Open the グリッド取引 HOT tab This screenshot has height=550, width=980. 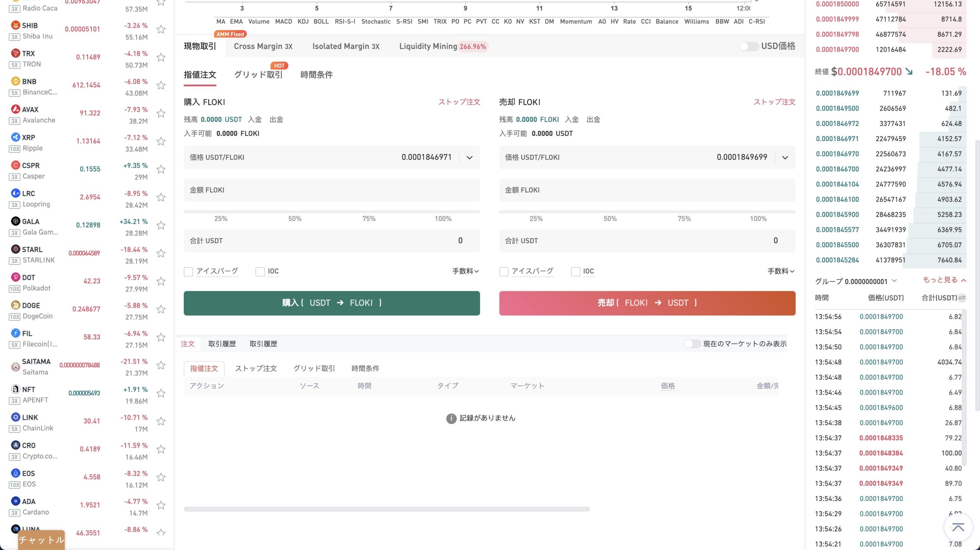click(x=258, y=75)
